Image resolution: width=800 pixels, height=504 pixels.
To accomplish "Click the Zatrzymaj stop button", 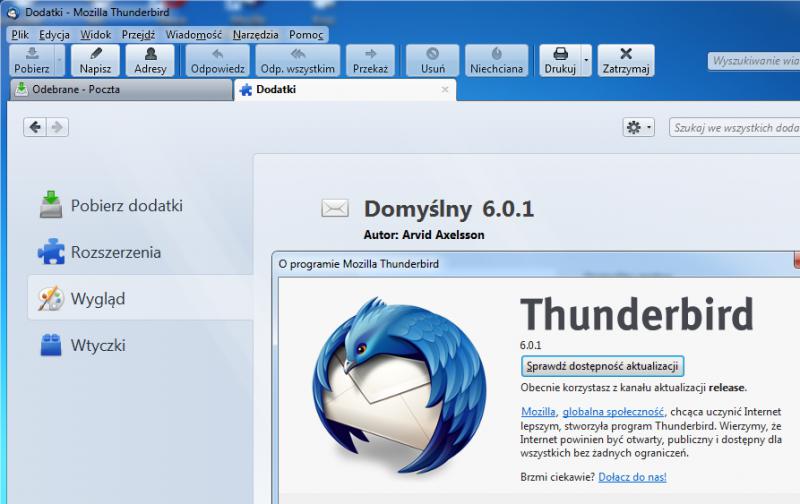I will (626, 61).
